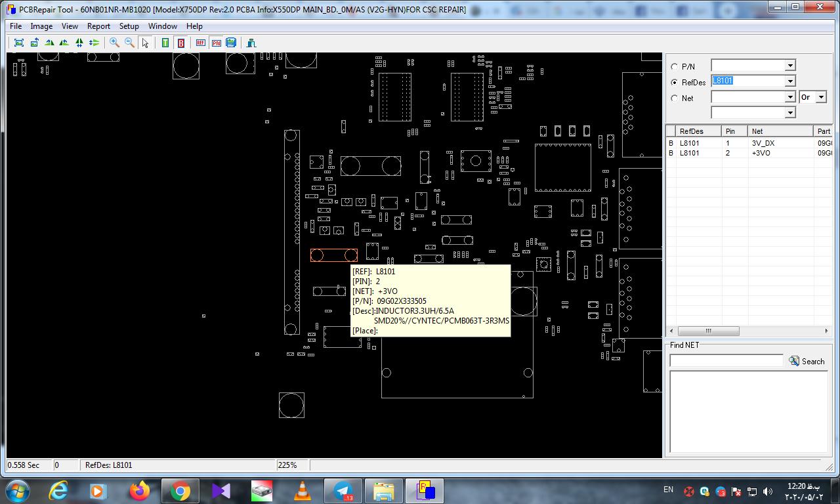Open the View menu
Viewport: 840px width, 504px height.
tap(70, 26)
